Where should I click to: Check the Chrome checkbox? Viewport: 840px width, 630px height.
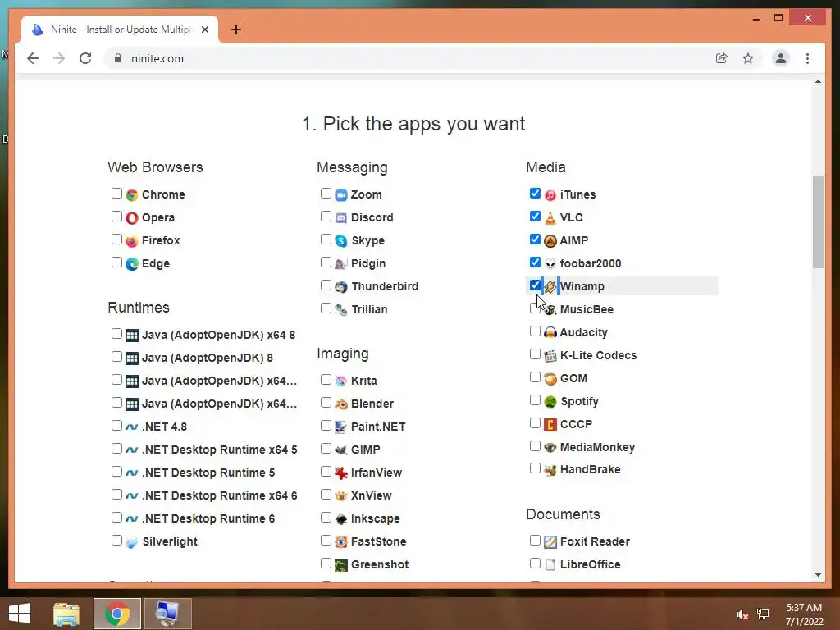coord(116,194)
